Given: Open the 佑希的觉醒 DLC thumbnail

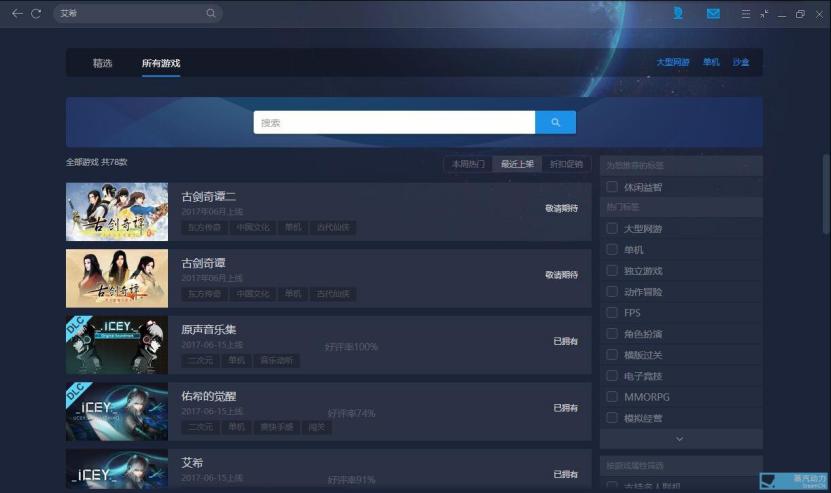Looking at the screenshot, I should pyautogui.click(x=117, y=411).
